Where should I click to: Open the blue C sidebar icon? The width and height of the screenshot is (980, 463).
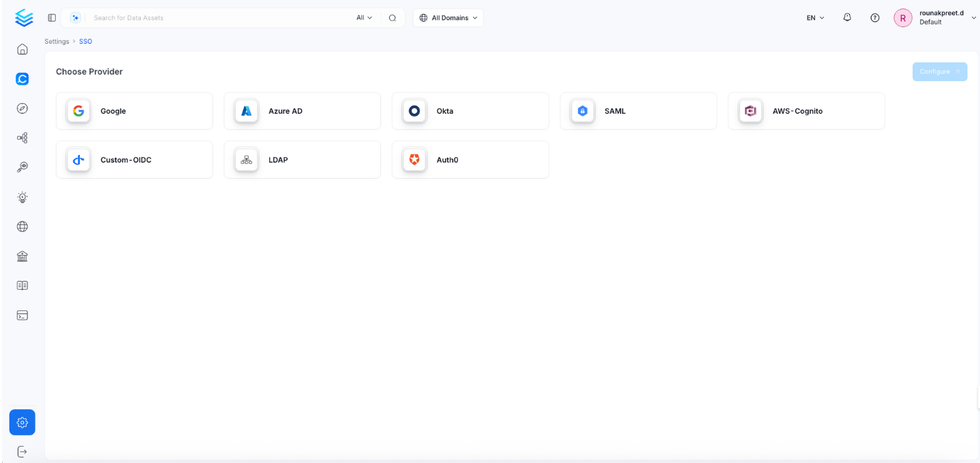pyautogui.click(x=22, y=79)
